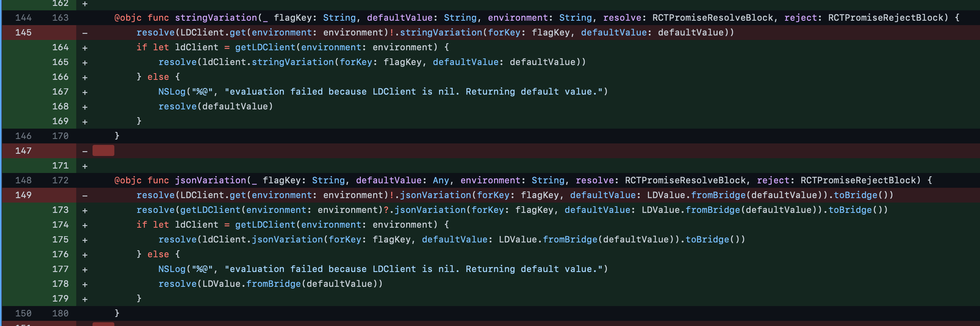This screenshot has width=980, height=326.
Task: Click the else keyword on line 176
Action: [x=158, y=255]
